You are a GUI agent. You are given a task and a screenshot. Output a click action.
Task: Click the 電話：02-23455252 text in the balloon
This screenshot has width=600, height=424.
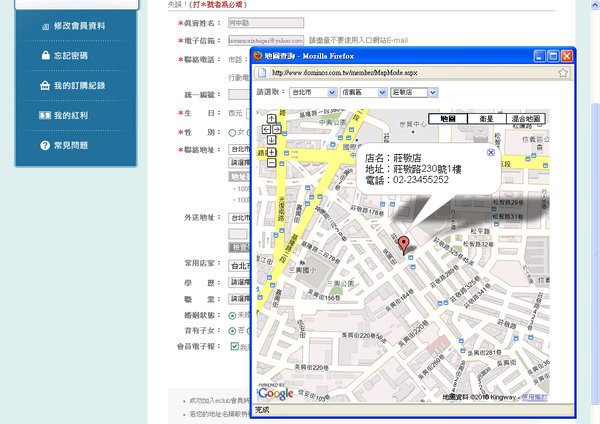pos(407,180)
